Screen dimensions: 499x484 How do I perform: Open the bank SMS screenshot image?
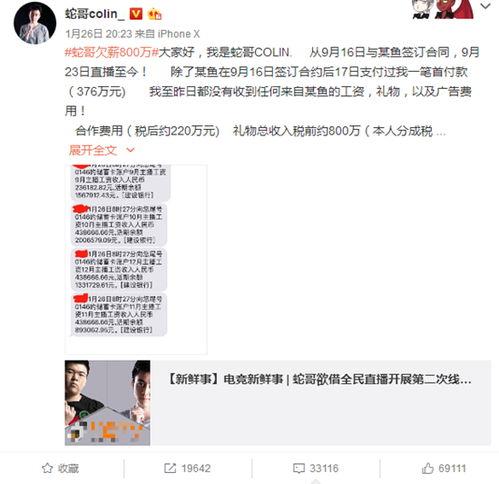pyautogui.click(x=136, y=259)
